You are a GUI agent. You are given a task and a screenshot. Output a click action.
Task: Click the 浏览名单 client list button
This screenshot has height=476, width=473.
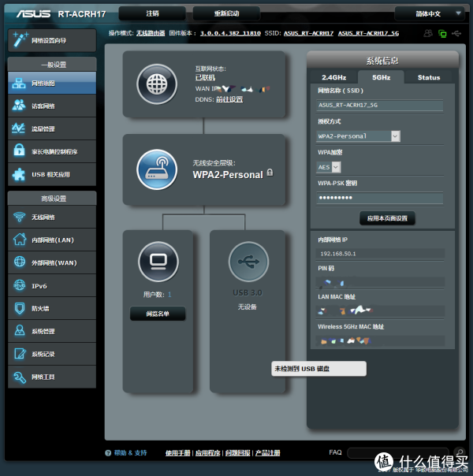158,314
